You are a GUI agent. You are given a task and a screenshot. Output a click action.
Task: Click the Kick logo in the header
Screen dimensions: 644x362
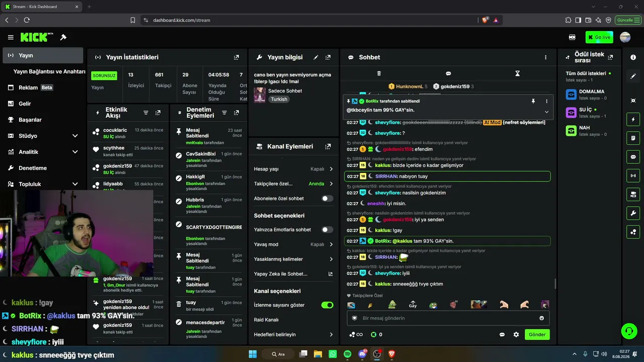(x=37, y=37)
